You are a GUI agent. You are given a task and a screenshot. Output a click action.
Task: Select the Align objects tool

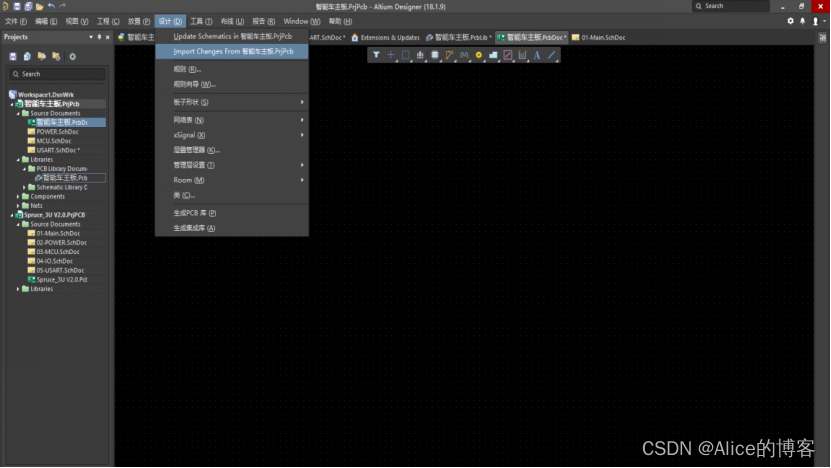coord(420,55)
